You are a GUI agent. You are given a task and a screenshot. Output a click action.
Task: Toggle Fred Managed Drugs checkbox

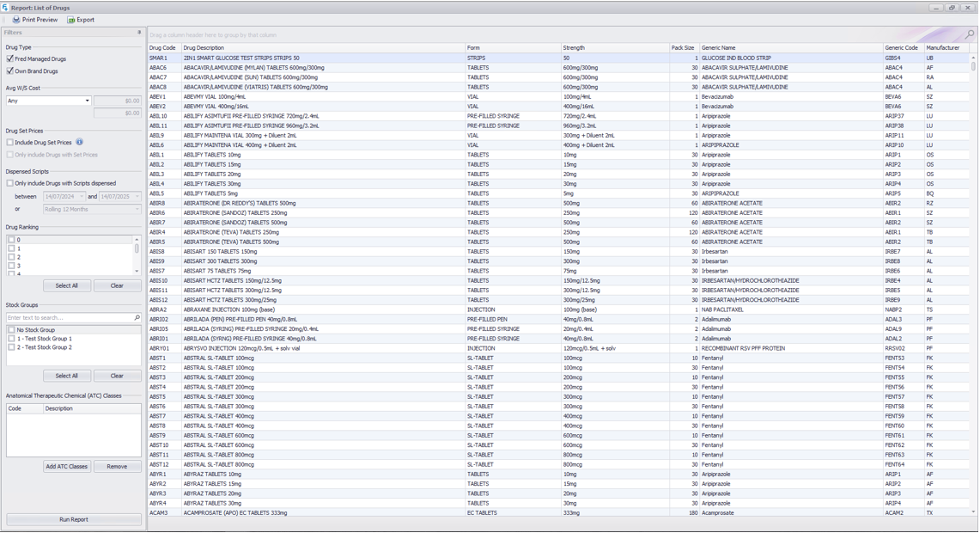click(10, 58)
